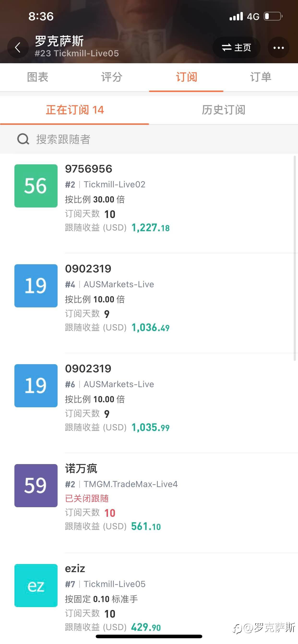Open 0902319 #4 AUSMarkets-Live entry
The height and width of the screenshot is (644, 298).
[x=149, y=303]
